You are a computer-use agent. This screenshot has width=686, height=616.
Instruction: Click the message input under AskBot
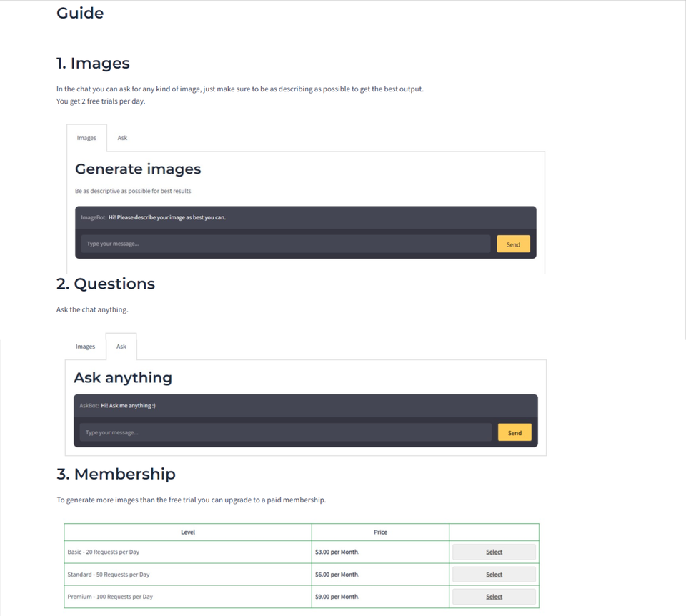(286, 432)
